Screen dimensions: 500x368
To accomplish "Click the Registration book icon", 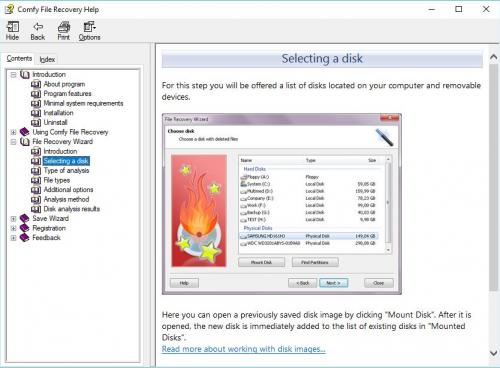I will (x=24, y=228).
